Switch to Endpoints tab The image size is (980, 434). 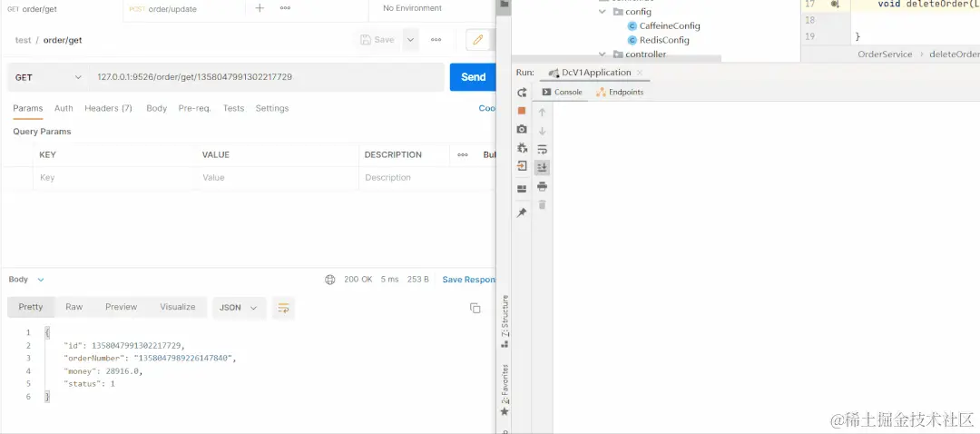(620, 92)
